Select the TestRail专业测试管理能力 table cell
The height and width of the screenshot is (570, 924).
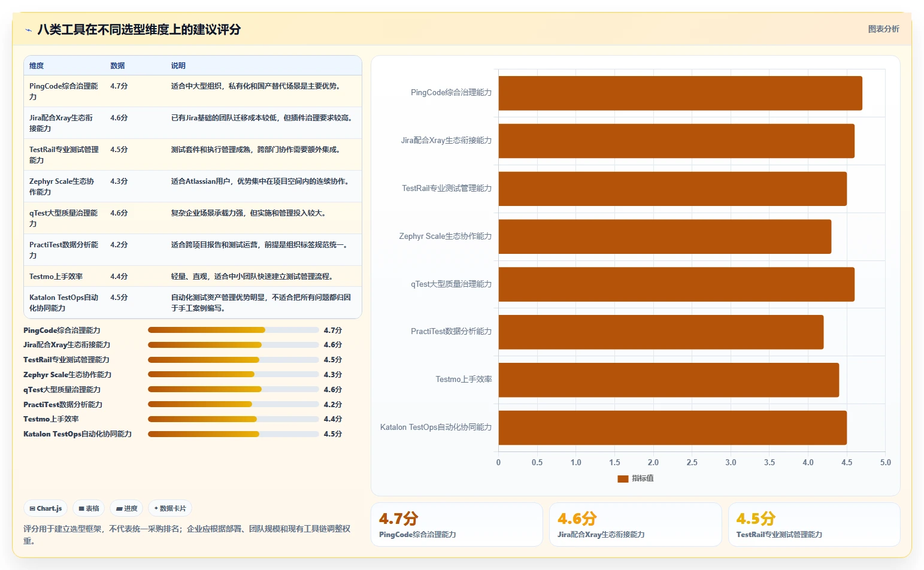[64, 155]
